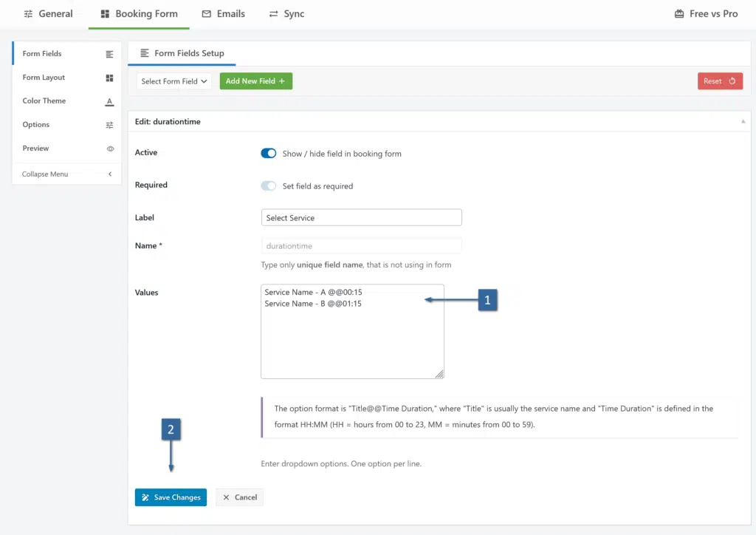Click the Free vs Pro gift icon
Viewport: 756px width, 535px height.
tap(678, 14)
